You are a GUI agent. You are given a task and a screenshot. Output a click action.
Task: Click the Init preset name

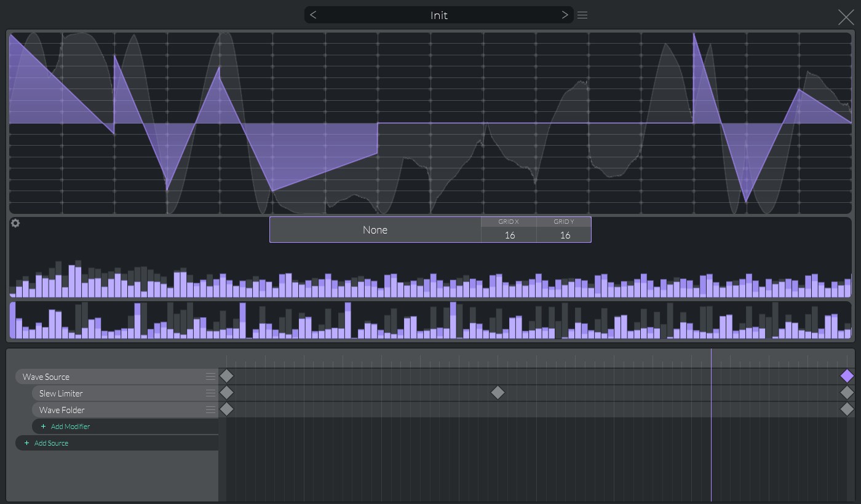click(x=438, y=15)
